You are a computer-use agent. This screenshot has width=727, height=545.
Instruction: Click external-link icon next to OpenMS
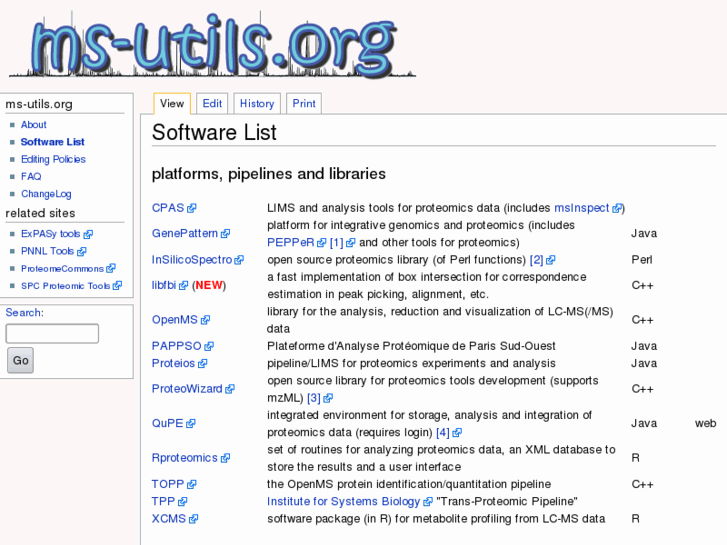tap(205, 320)
